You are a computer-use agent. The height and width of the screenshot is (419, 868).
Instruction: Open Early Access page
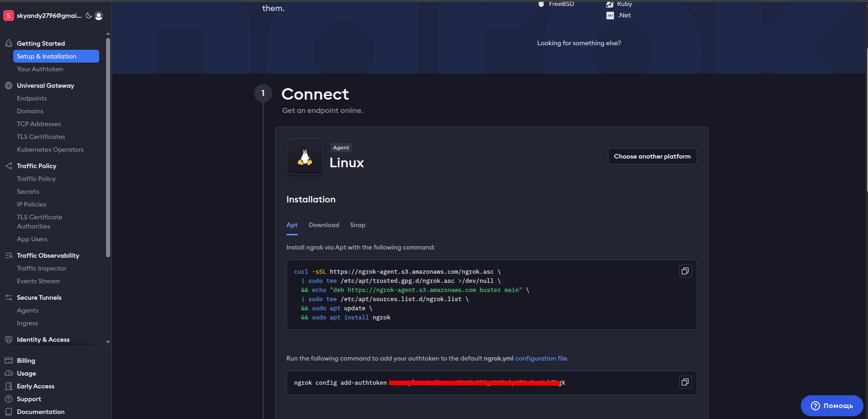pyautogui.click(x=36, y=386)
